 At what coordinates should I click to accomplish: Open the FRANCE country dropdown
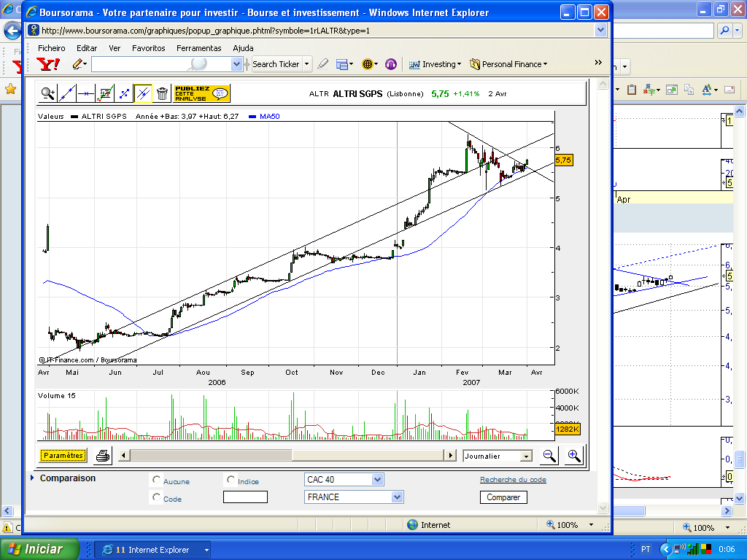[354, 497]
